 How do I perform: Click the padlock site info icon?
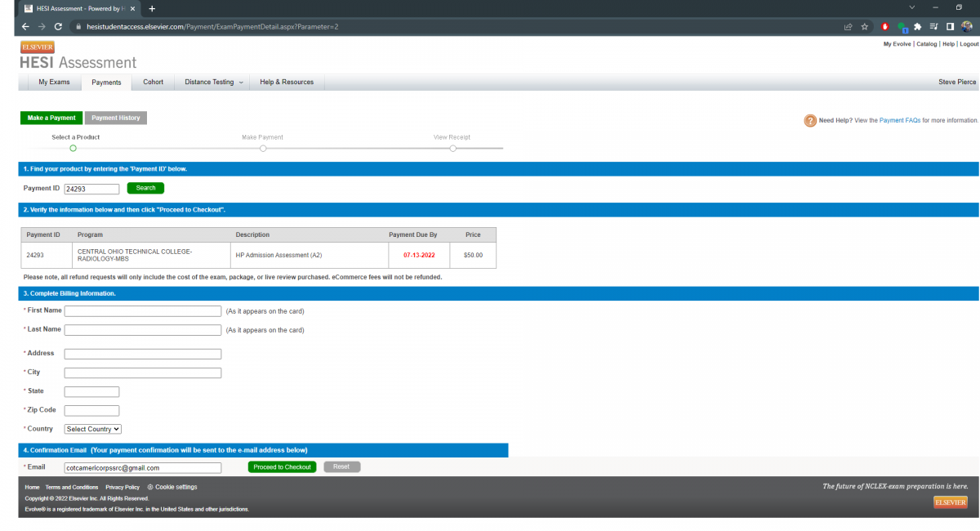pos(78,26)
